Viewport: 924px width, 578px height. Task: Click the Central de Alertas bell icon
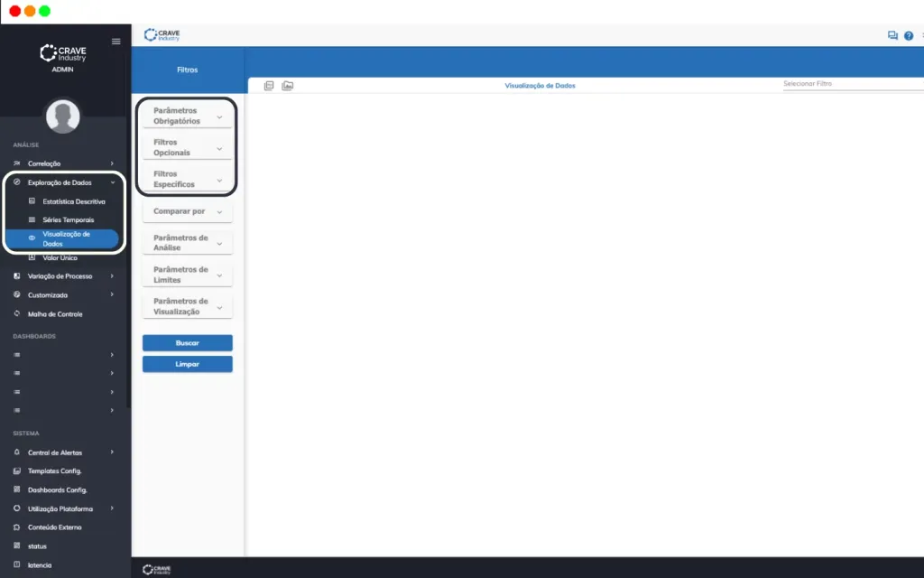(16, 452)
